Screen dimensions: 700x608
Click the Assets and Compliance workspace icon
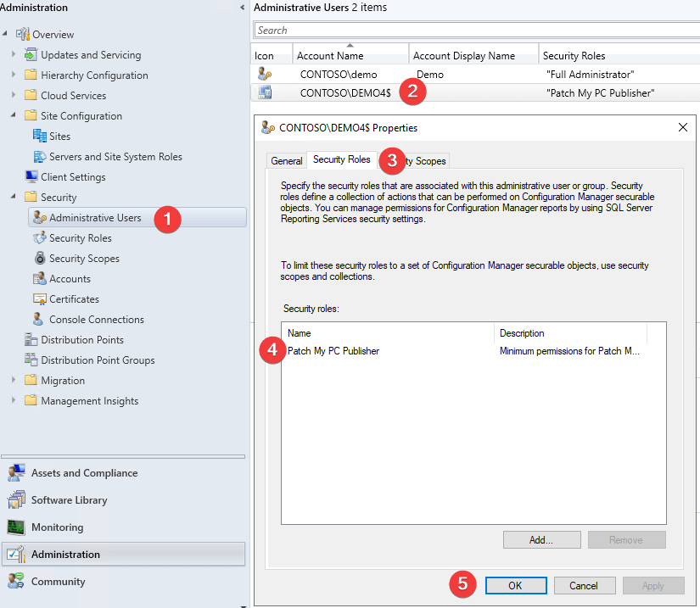click(x=16, y=473)
